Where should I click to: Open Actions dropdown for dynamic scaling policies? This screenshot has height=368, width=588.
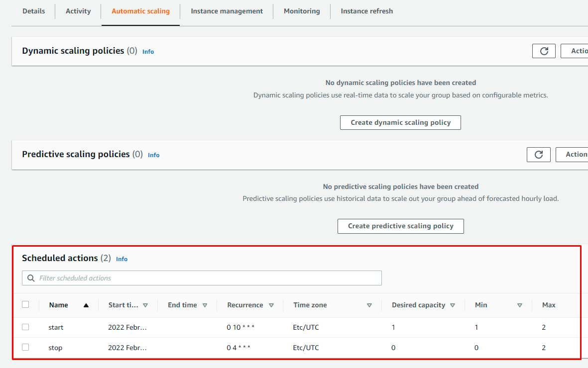[x=574, y=51]
